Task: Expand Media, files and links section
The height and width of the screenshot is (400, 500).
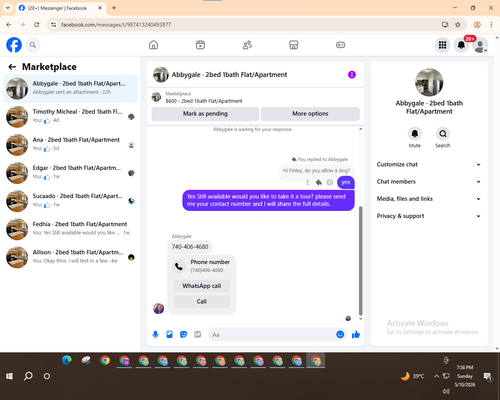Action: coord(429,199)
